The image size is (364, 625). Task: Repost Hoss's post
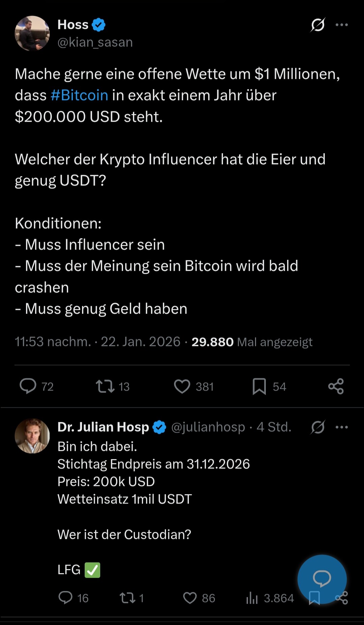(x=105, y=386)
